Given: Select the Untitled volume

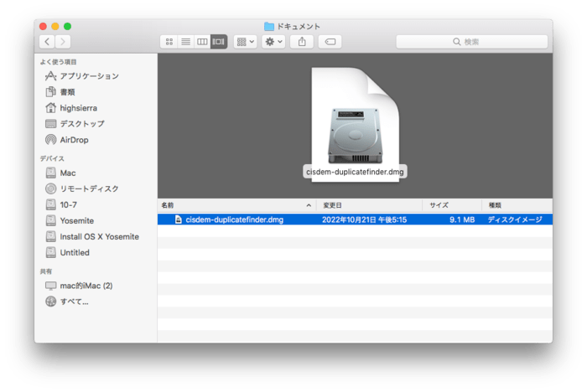Looking at the screenshot, I should 75,252.
